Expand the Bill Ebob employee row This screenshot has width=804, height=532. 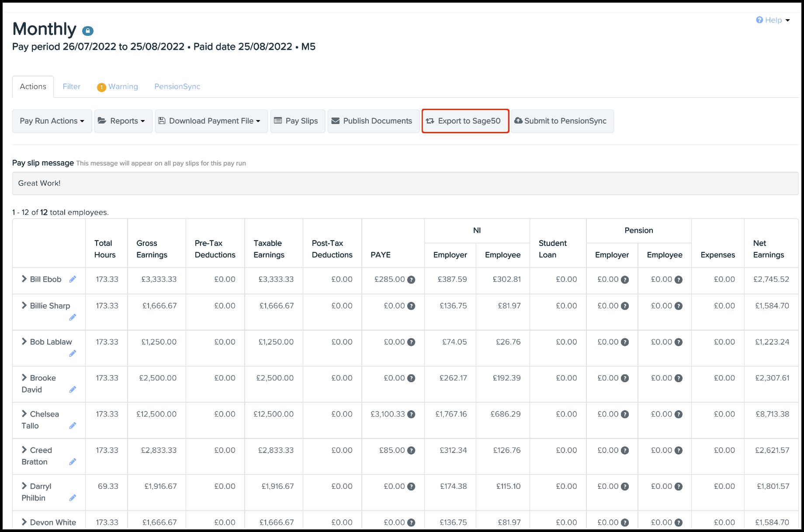point(24,279)
